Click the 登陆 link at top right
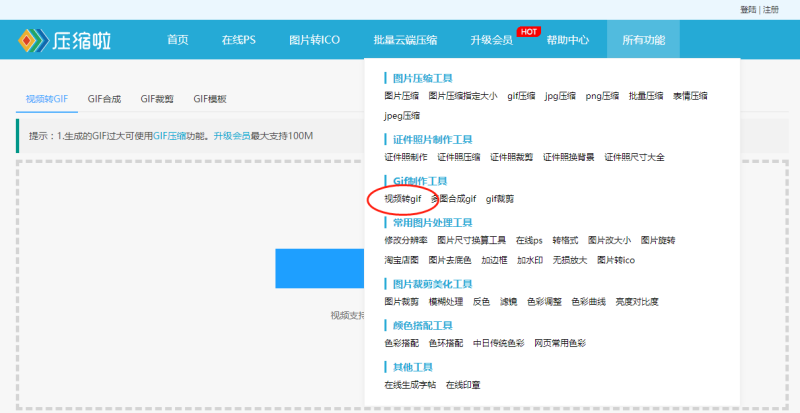 tap(748, 10)
